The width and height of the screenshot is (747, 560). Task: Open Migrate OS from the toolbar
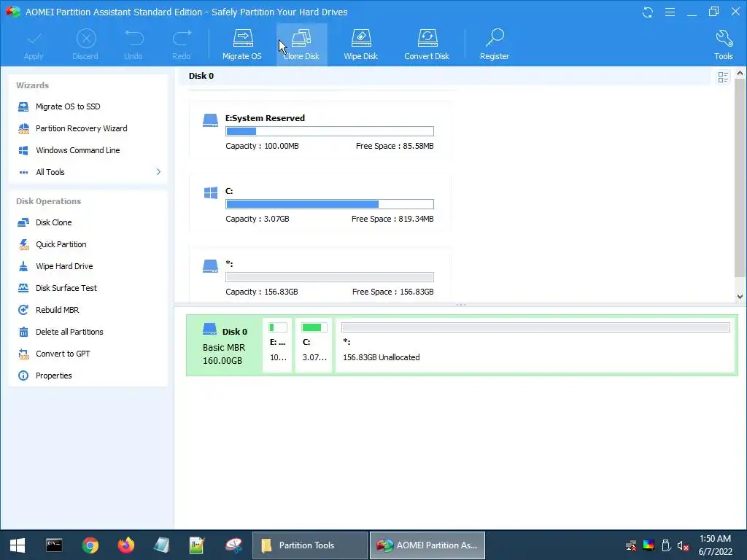click(x=242, y=44)
